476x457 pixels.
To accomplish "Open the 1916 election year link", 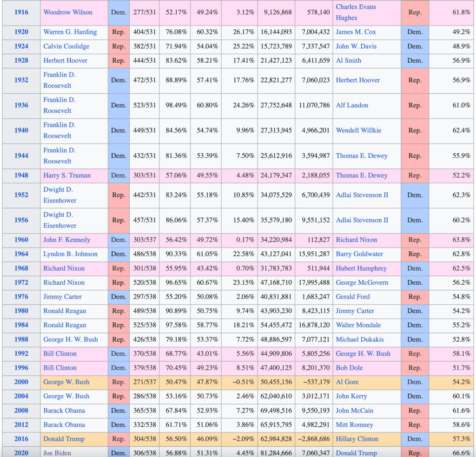I will pyautogui.click(x=21, y=13).
